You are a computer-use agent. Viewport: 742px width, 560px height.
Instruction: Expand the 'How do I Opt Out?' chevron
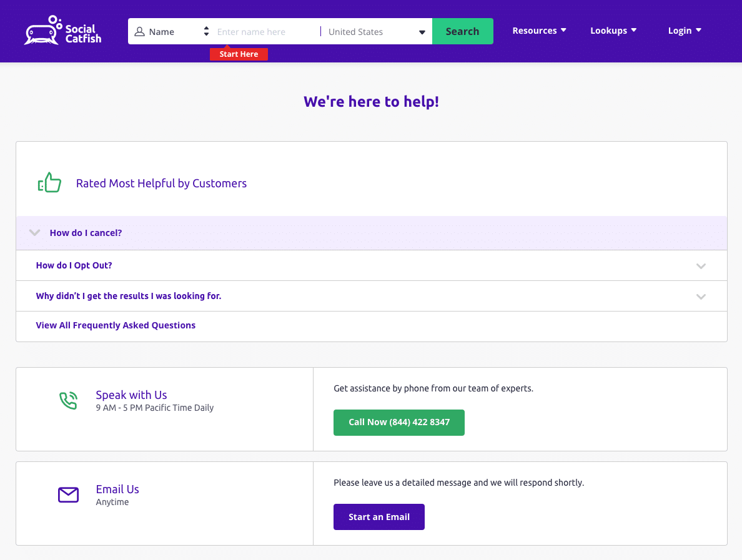[x=701, y=266]
